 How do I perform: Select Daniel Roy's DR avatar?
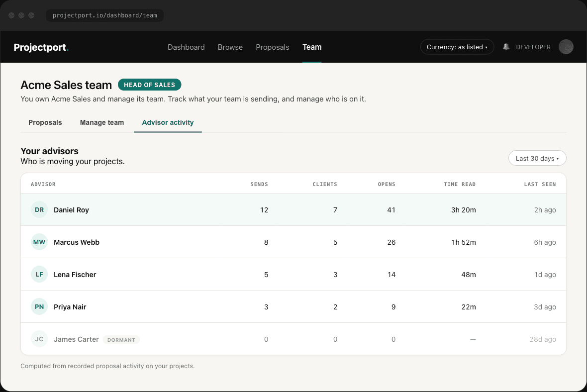pos(39,209)
